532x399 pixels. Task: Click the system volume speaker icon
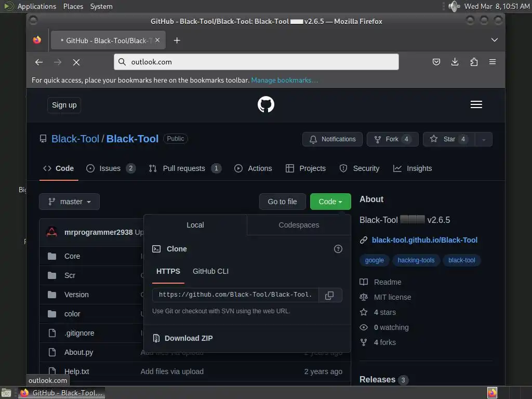454,6
